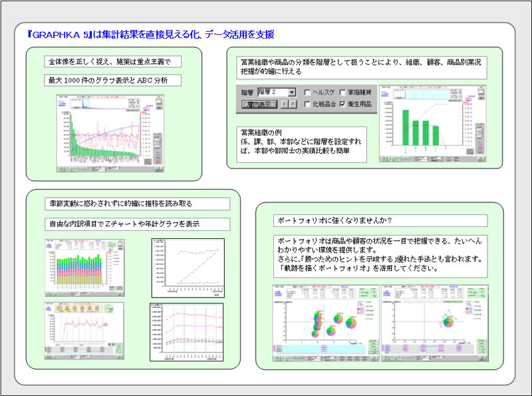Open the ABC analysis graph screenshot
Viewport: 532px width, 396px height.
(x=110, y=134)
